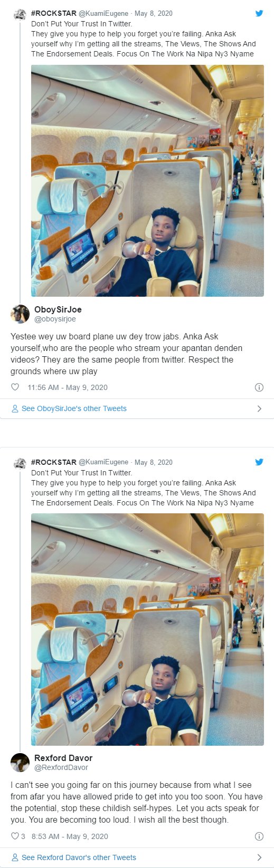Expand chevron next to OboySirJoe's other Tweets
This screenshot has width=274, height=868.
259,408
